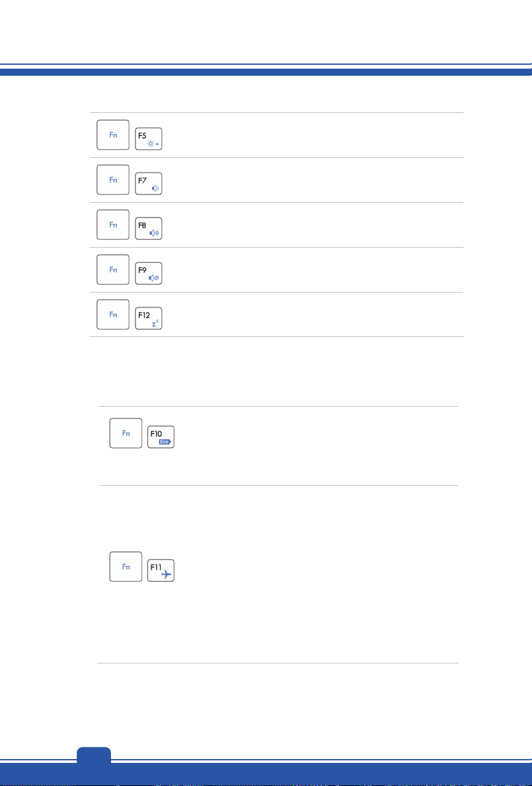Click the muted speaker symbol on F9
This screenshot has width=532, height=786.
click(x=154, y=280)
